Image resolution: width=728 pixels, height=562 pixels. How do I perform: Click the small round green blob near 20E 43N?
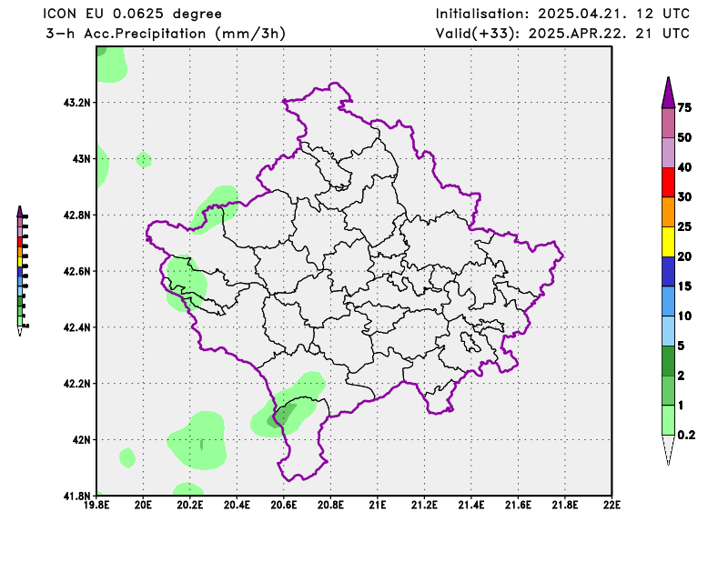144,160
